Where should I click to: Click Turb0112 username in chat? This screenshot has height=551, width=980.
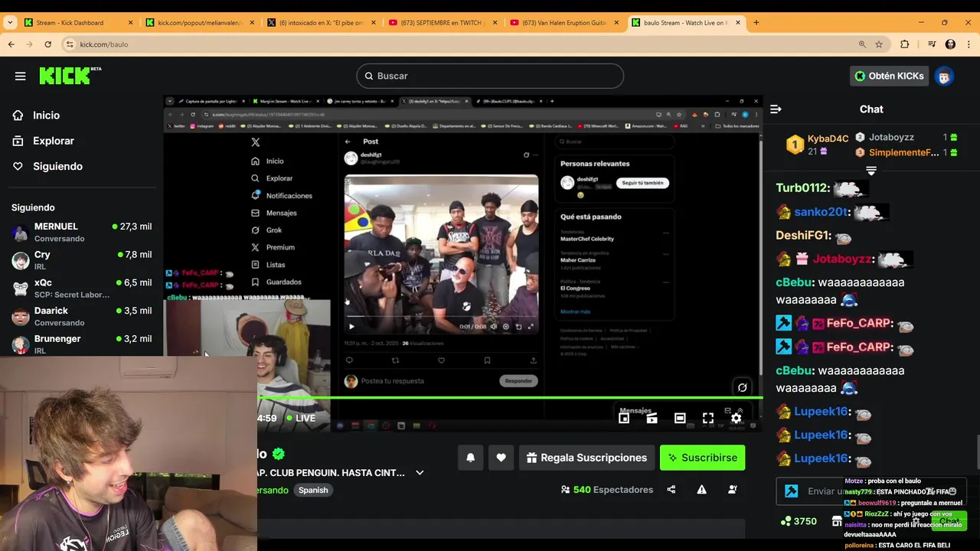802,188
